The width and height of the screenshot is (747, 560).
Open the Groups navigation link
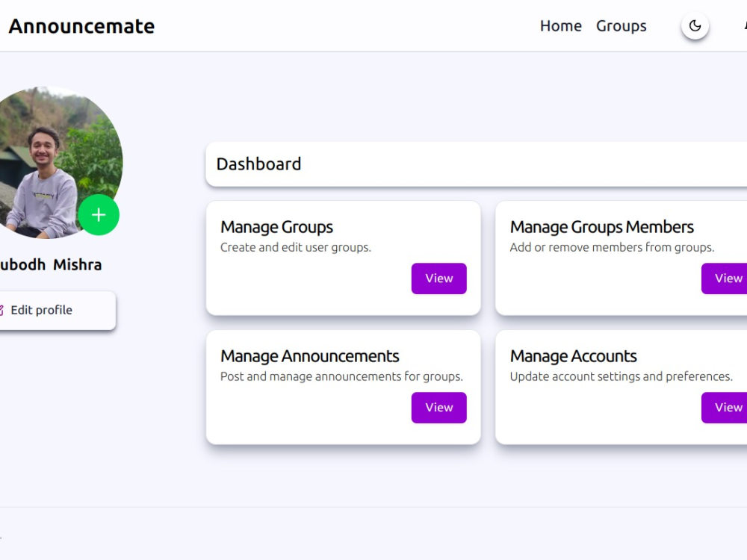click(x=622, y=25)
